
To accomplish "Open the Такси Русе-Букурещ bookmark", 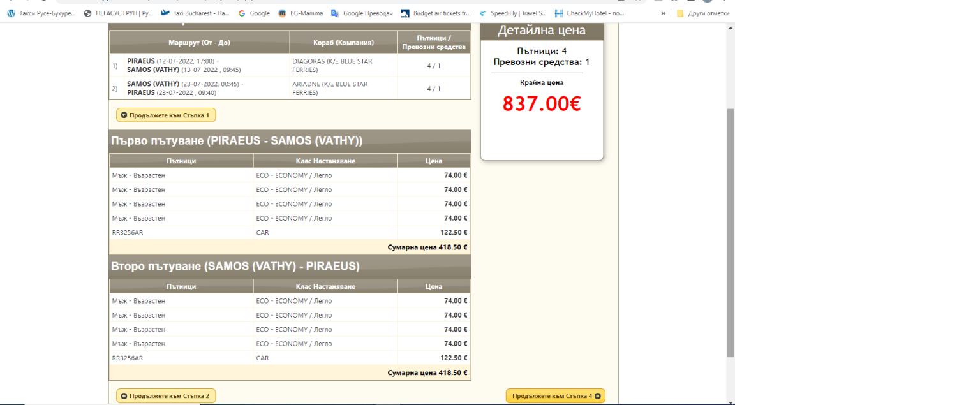I will click(x=41, y=13).
